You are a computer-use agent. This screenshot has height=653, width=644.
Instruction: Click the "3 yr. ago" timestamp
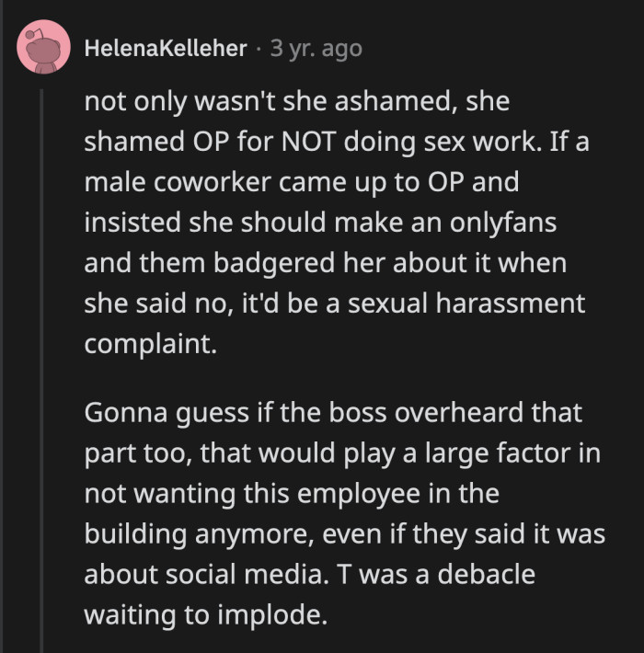(316, 49)
